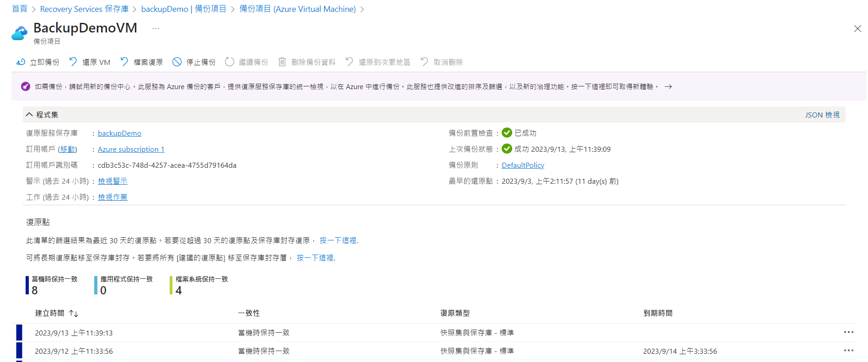The width and height of the screenshot is (868, 362).
Task: Click 檢視警示 link
Action: click(113, 181)
